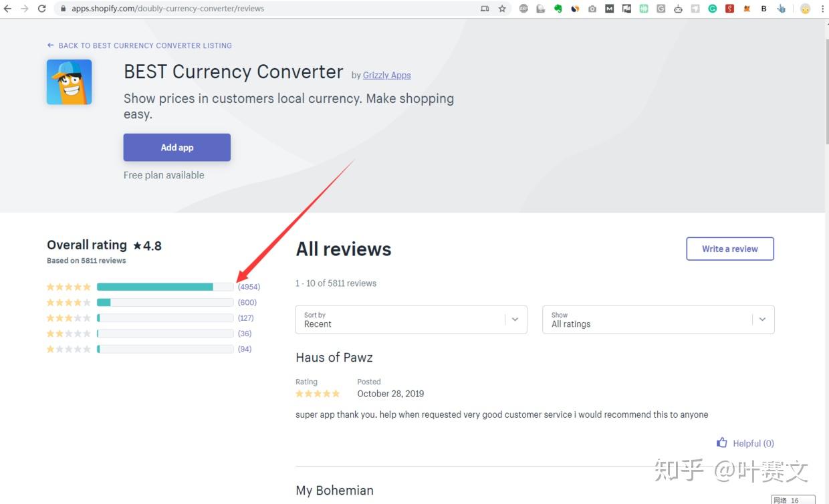829x504 pixels.
Task: Click the 4-star rating progress bar
Action: pos(165,302)
